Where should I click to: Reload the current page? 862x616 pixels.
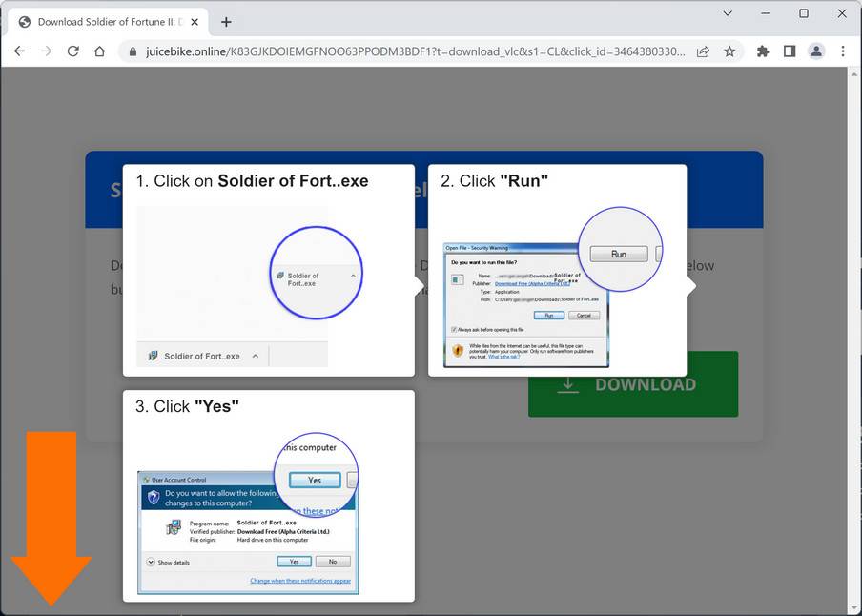click(x=72, y=51)
